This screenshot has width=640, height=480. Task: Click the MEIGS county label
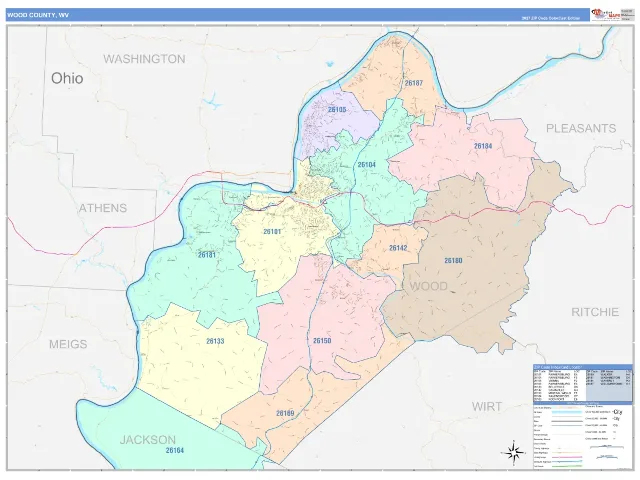coord(68,344)
